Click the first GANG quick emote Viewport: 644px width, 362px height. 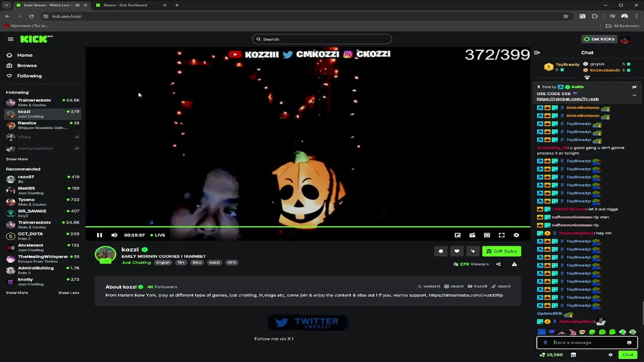point(542,332)
